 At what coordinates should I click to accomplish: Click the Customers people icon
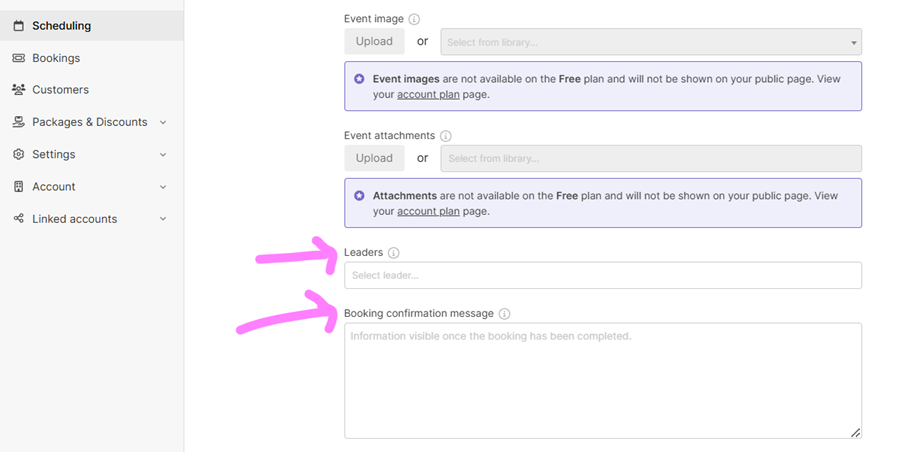coord(18,90)
